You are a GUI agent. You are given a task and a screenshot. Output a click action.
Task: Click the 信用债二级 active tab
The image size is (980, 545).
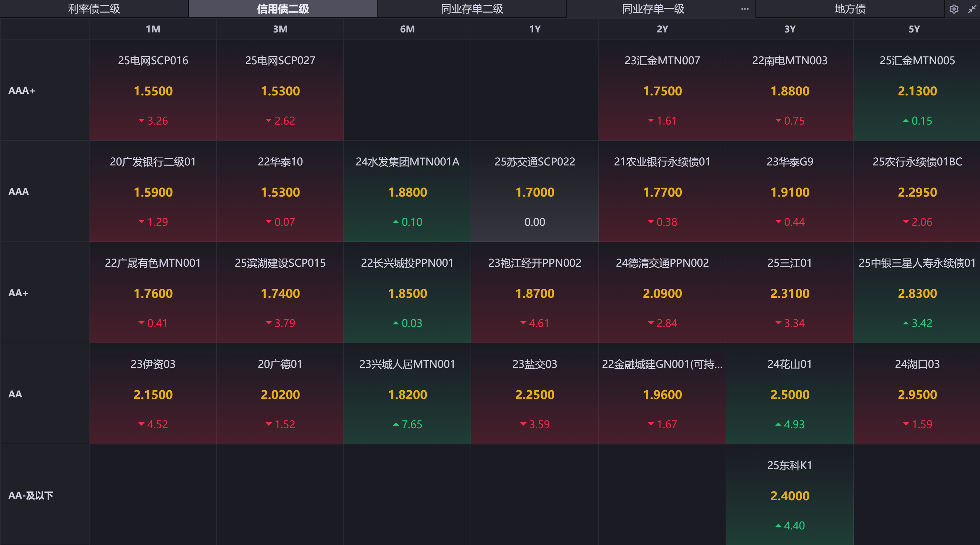pyautogui.click(x=283, y=9)
